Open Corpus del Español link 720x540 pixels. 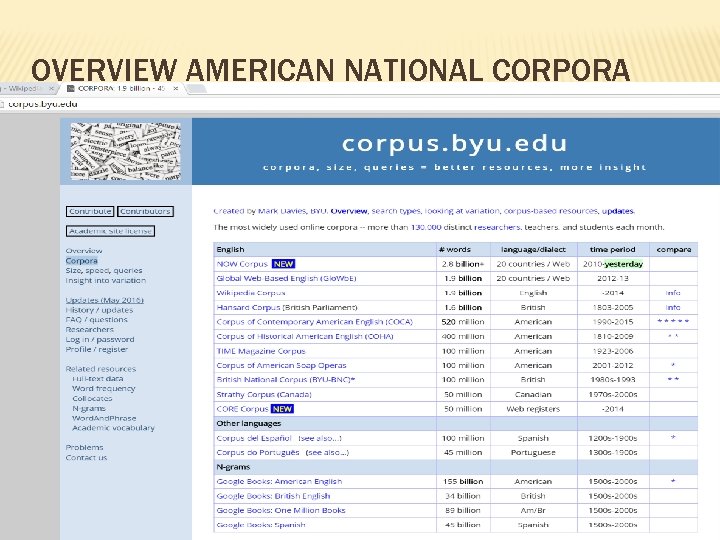(254, 438)
